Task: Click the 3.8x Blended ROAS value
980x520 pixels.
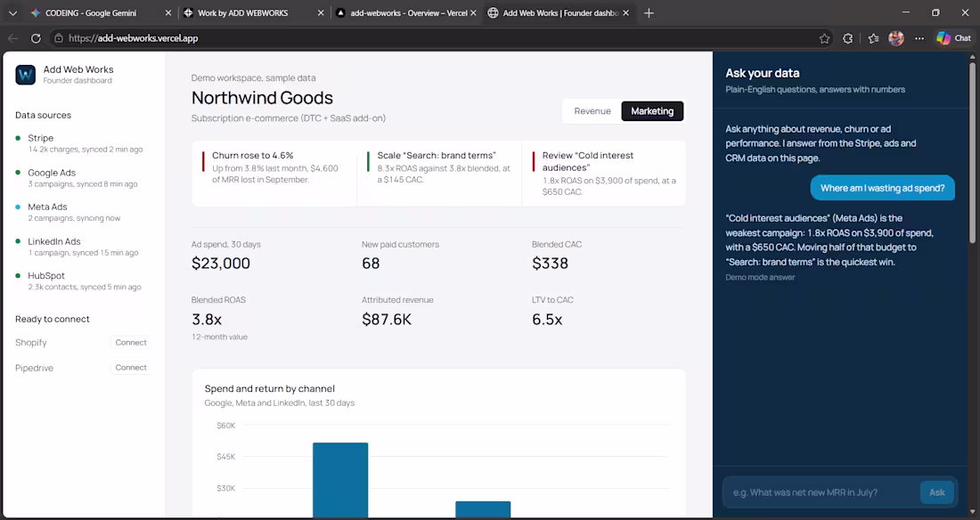Action: click(207, 320)
